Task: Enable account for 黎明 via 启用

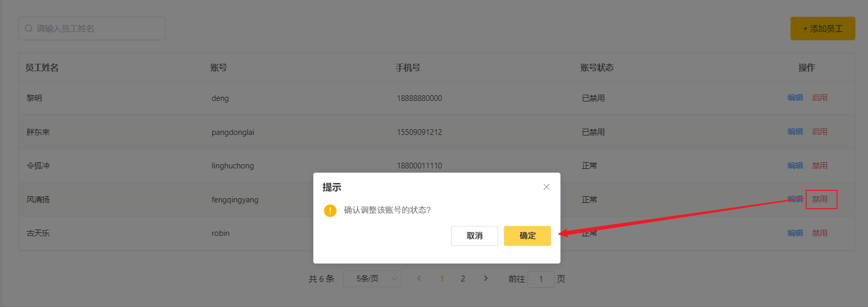Action: pyautogui.click(x=819, y=98)
